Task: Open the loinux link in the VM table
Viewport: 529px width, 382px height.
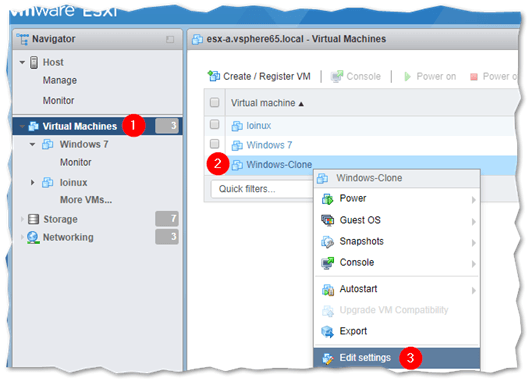Action: coord(258,126)
